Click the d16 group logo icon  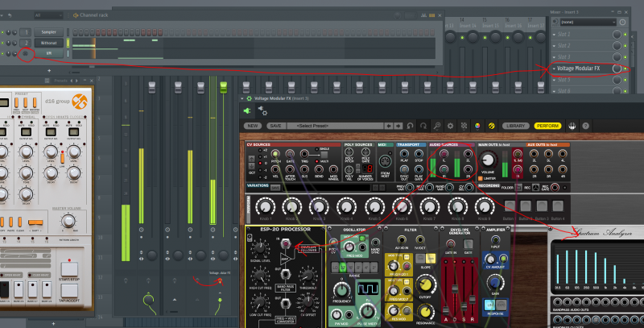coord(79,101)
